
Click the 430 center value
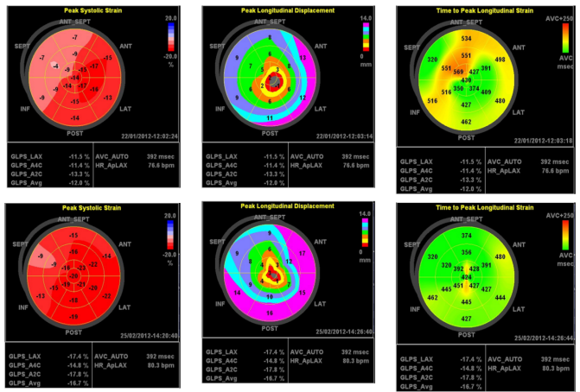(x=466, y=80)
